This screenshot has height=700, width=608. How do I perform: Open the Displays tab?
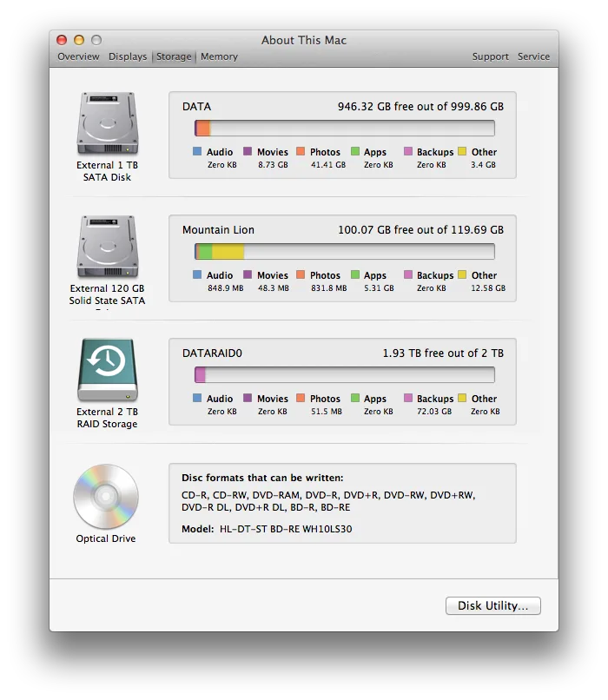point(128,56)
